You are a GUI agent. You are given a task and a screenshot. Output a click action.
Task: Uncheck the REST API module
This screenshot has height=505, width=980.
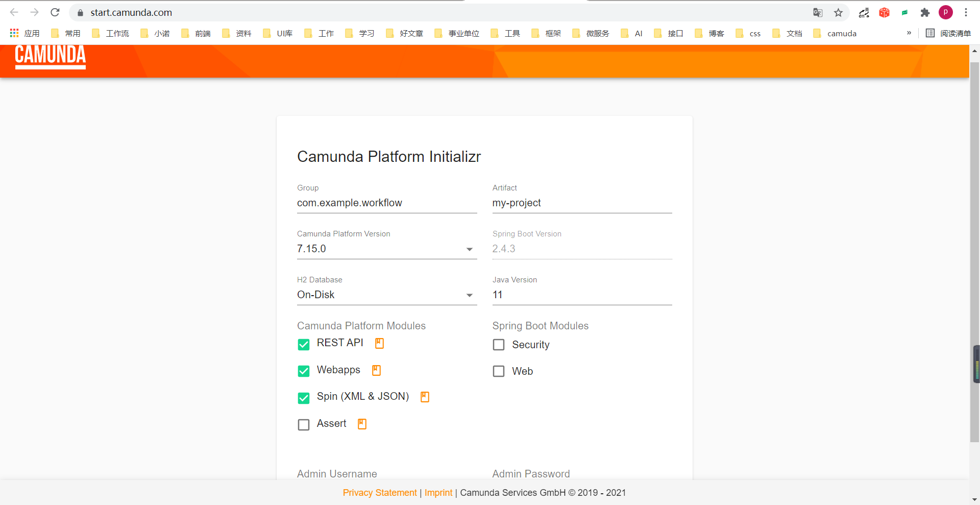point(303,345)
